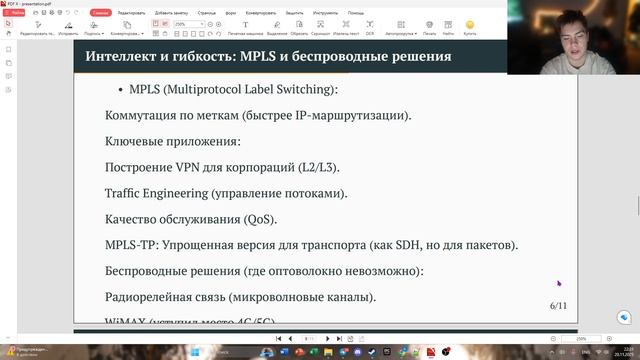Screen dimensions: 640x360
Task: Open the Защитить ribbon tab
Action: click(x=294, y=13)
